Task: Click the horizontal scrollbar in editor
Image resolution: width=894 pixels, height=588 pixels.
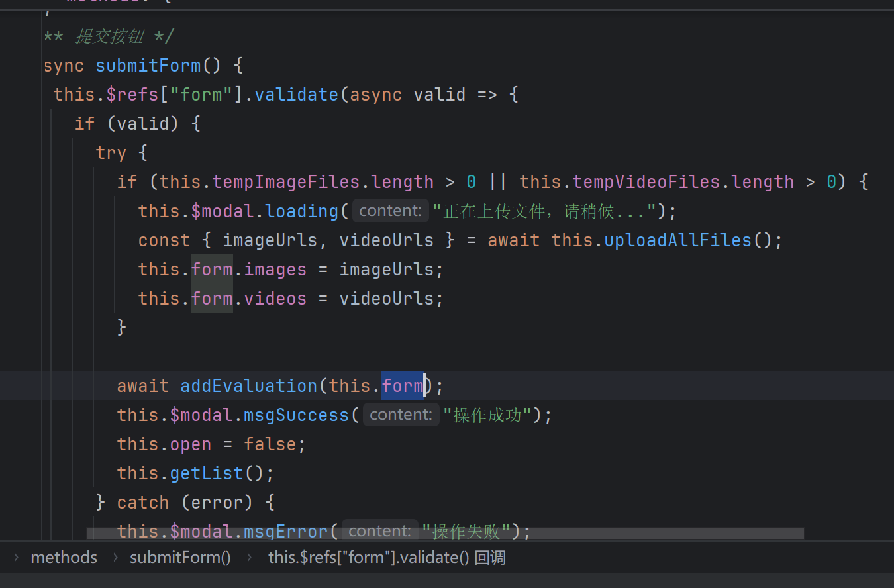Action: 445,533
